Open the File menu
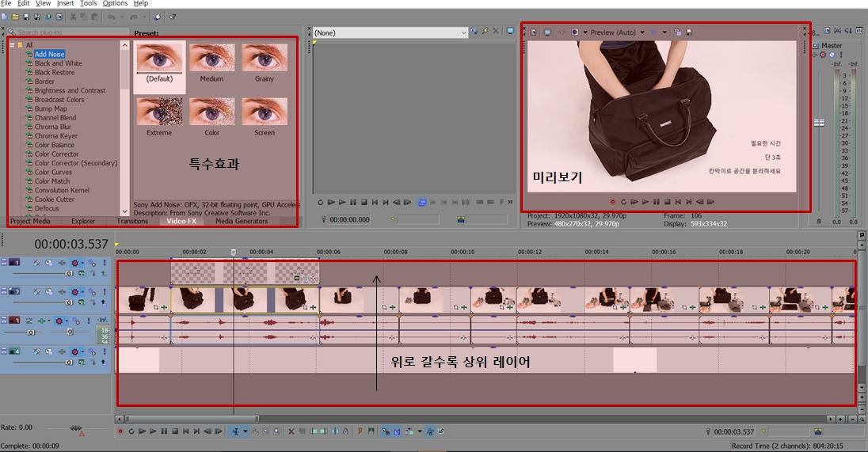 point(6,3)
